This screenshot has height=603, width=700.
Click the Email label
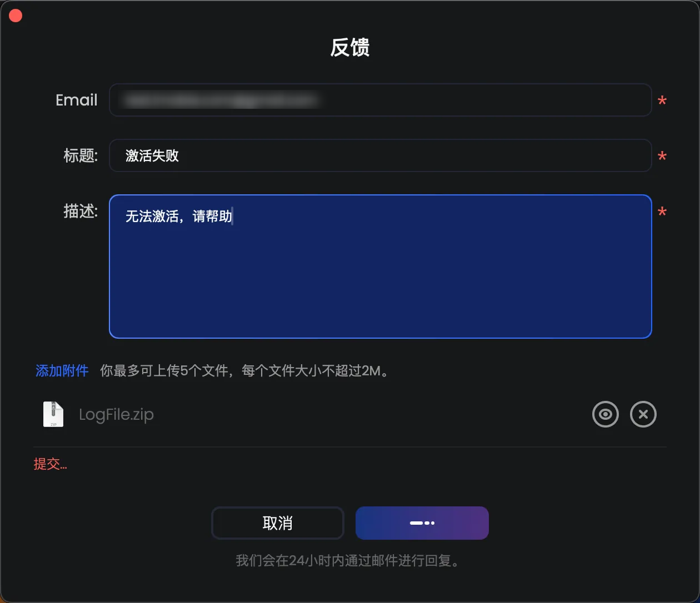coord(77,100)
